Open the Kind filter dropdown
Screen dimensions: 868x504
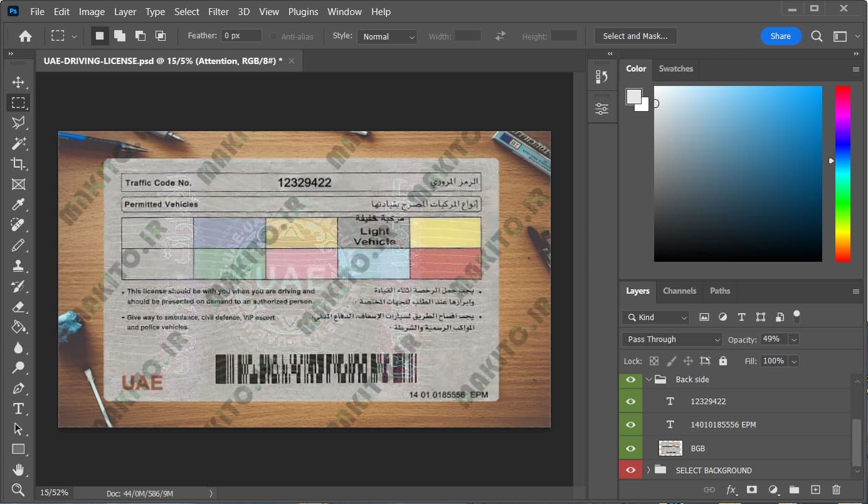(655, 317)
